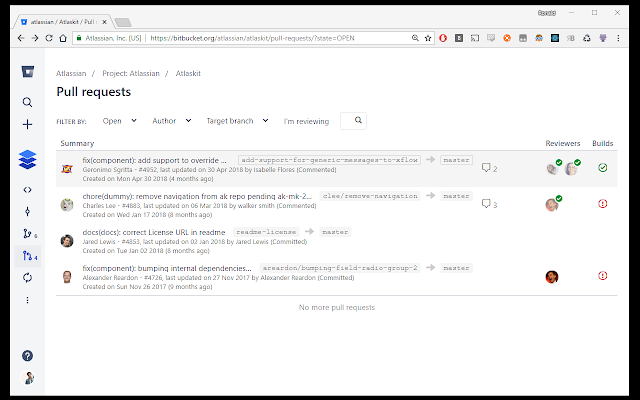
Task: Open the Branches icon in sidebar
Action: 27,233
